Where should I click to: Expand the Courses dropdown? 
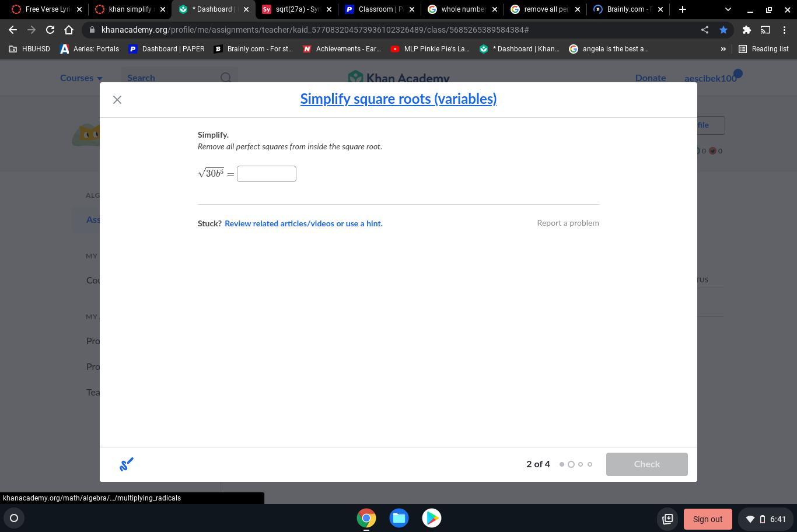click(81, 78)
